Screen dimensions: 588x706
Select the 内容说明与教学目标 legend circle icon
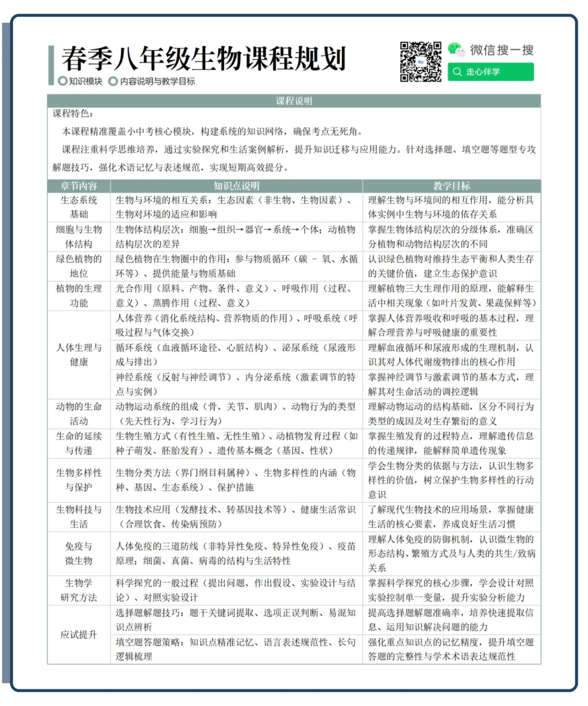[113, 82]
